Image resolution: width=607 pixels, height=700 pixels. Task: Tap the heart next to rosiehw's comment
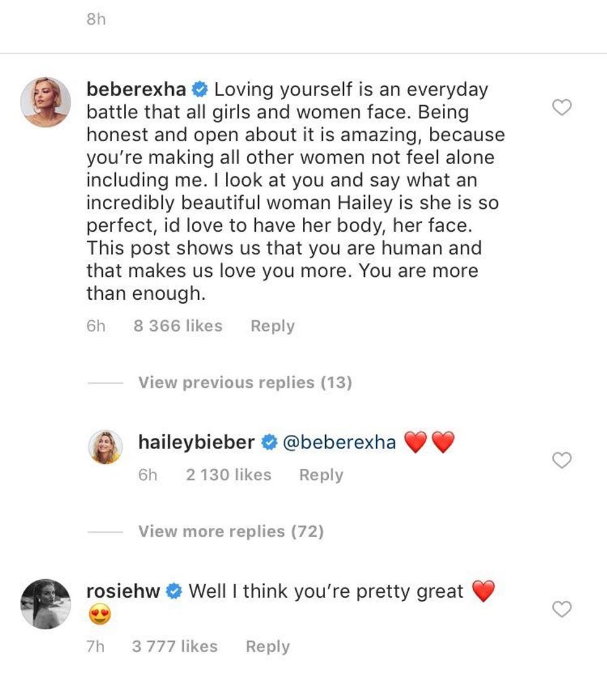pyautogui.click(x=561, y=610)
